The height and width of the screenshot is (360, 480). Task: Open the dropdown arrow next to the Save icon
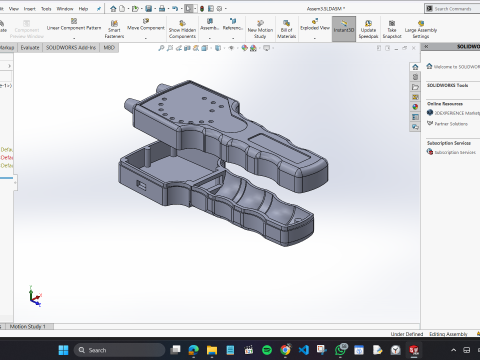pos(155,9)
